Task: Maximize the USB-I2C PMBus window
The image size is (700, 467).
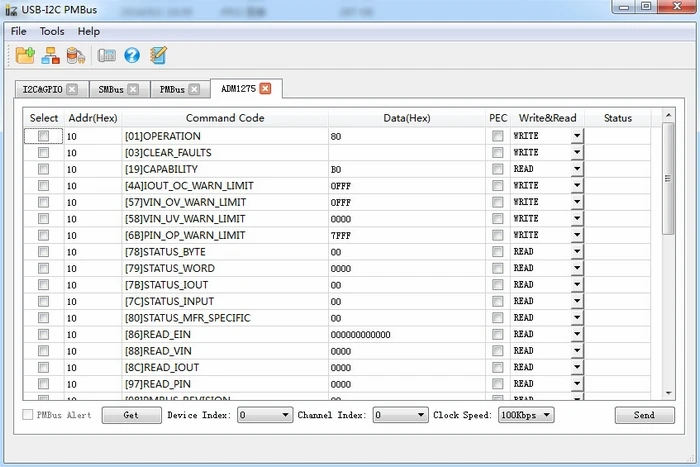Action: [x=646, y=7]
